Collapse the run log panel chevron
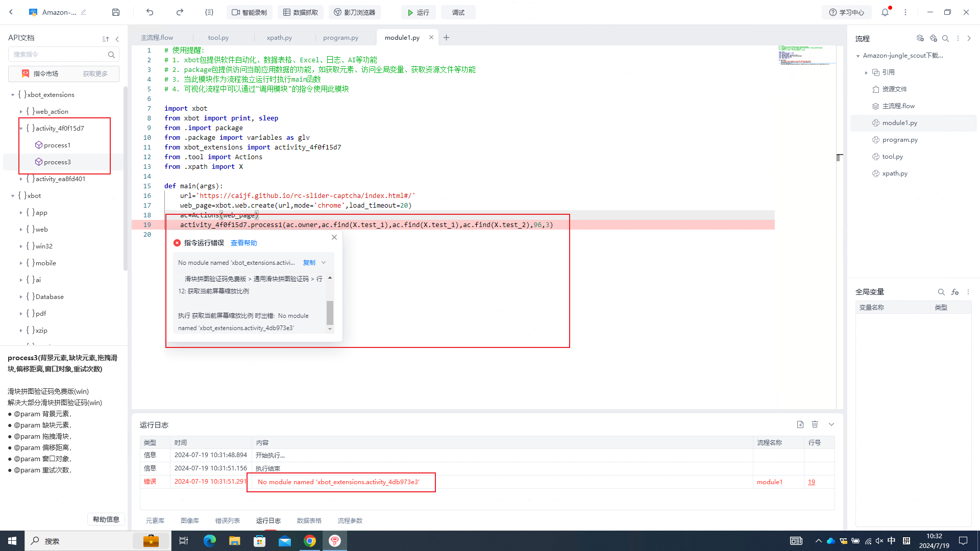980x551 pixels. 831,424
